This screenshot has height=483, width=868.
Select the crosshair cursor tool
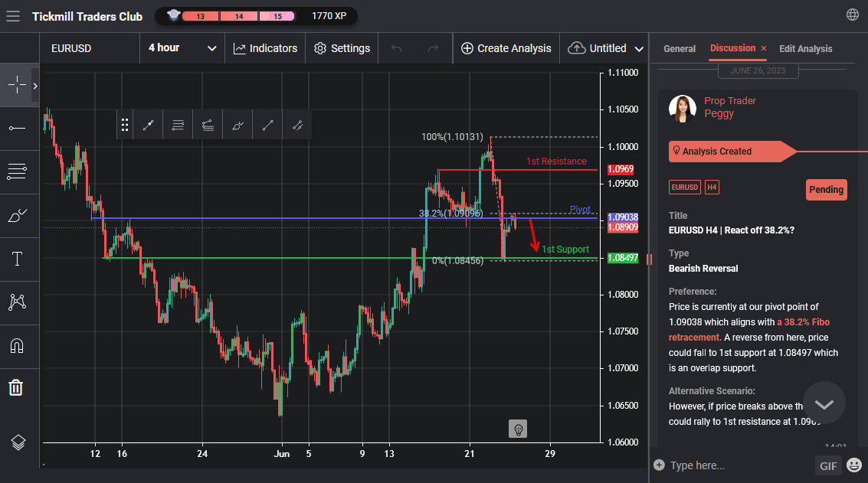[x=17, y=85]
